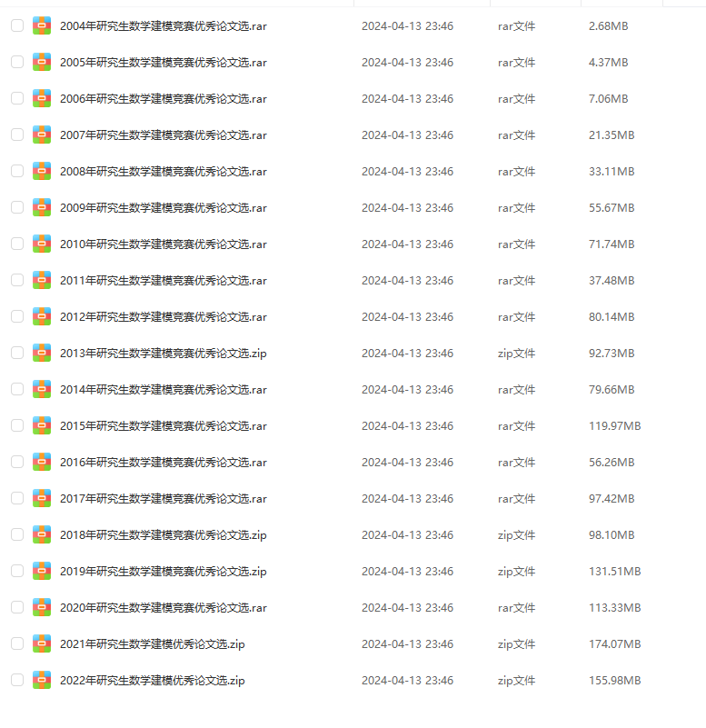Viewport: 706px width, 728px height.
Task: Enable the checkbox for the 2020年 rar file
Action: tap(17, 608)
